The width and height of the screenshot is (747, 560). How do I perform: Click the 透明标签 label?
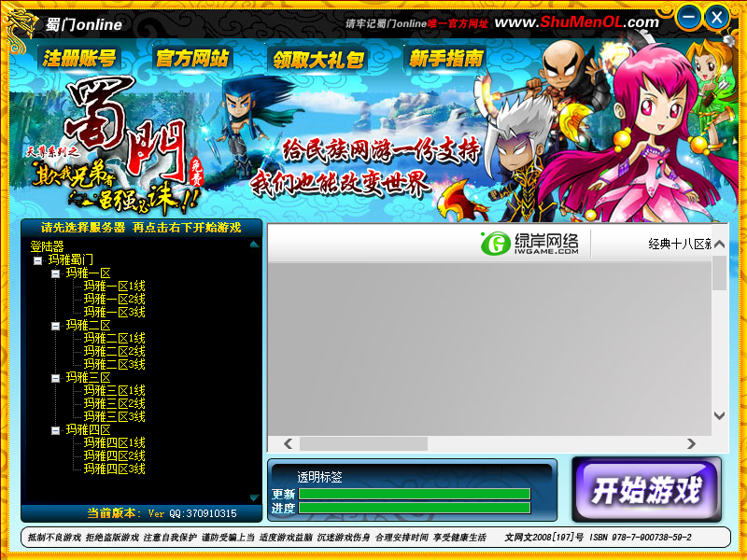click(x=319, y=477)
